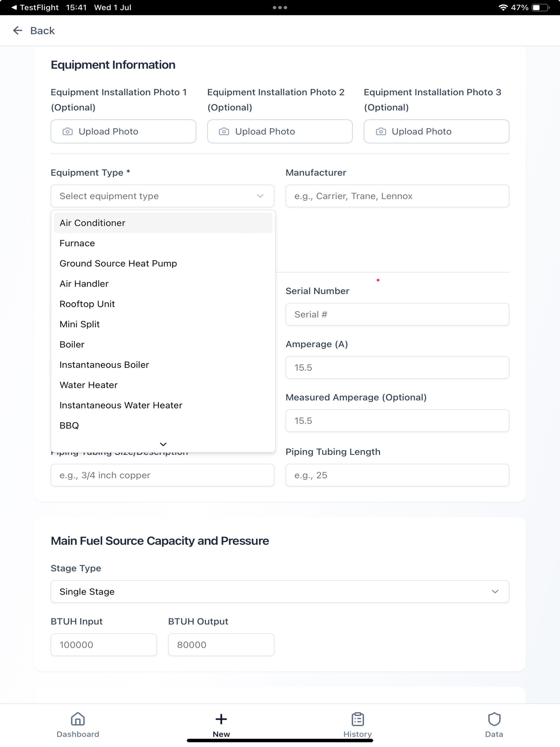Open the History clipboard icon
Screen dimensions: 560x747
358,719
